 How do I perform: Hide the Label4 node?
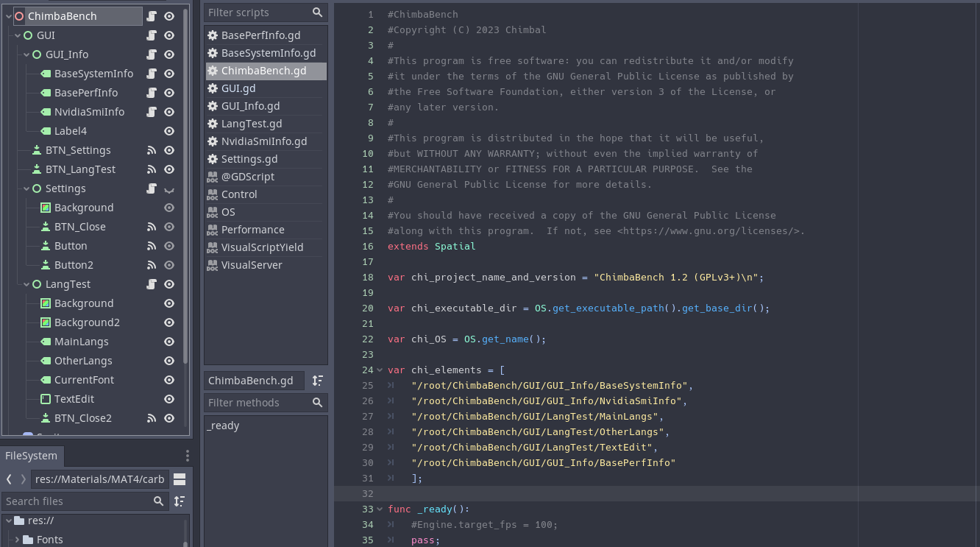click(x=169, y=131)
